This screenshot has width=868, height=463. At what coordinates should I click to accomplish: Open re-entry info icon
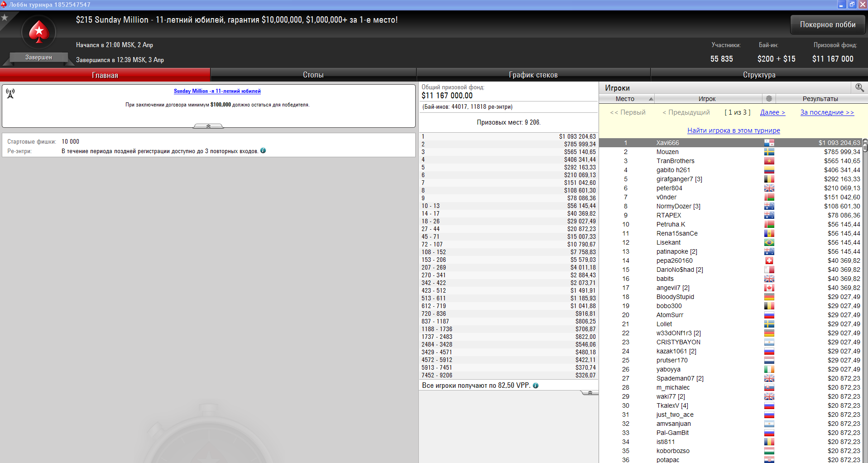tap(263, 151)
